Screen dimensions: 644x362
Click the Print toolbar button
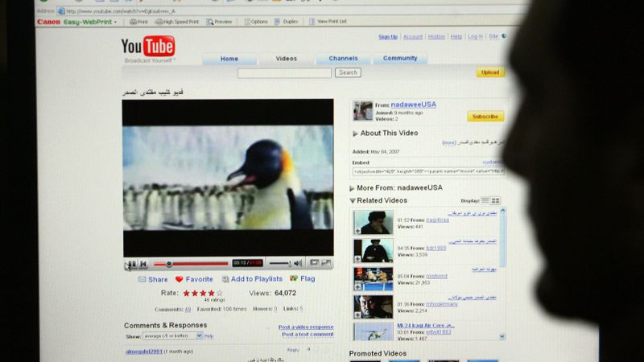click(138, 22)
